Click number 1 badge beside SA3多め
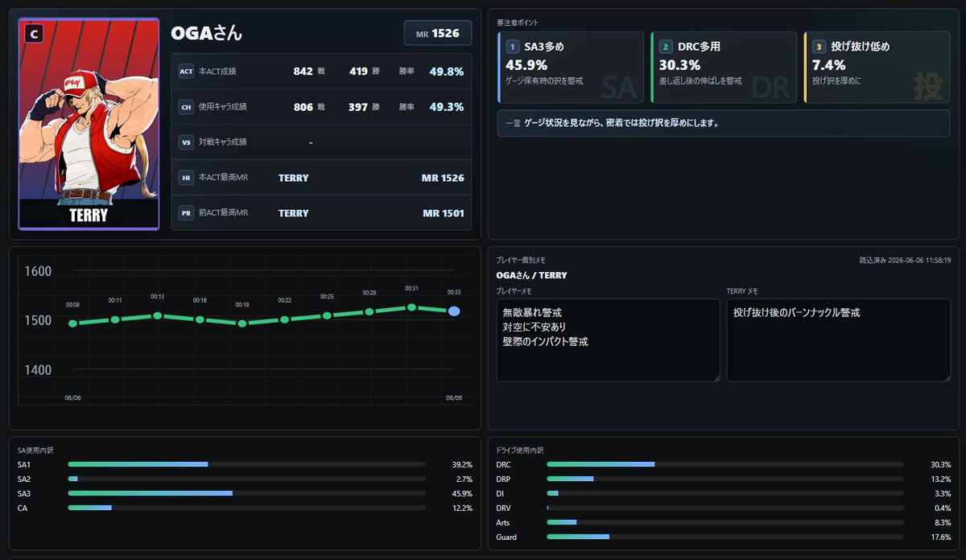This screenshot has height=560, width=966. point(512,47)
